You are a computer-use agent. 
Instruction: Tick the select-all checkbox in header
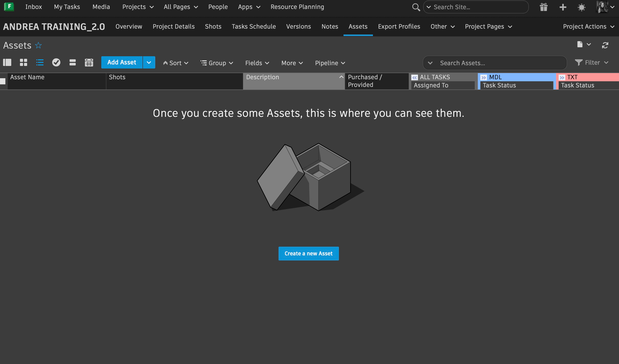3,81
